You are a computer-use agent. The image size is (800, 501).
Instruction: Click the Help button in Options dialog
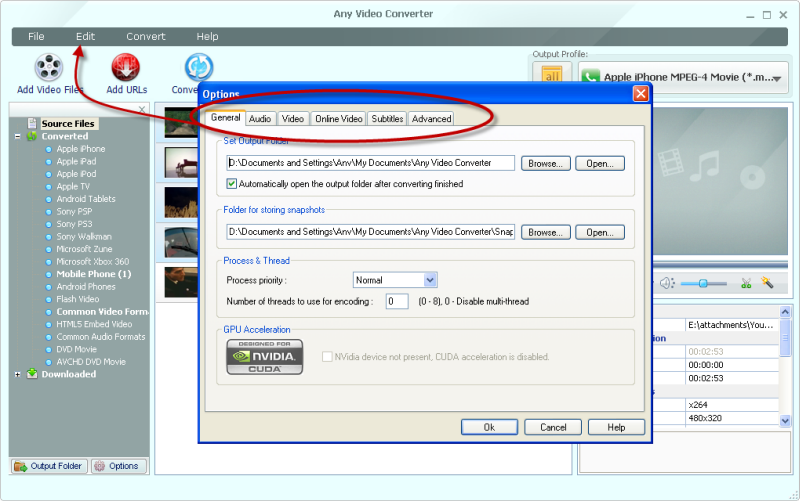[x=616, y=427]
